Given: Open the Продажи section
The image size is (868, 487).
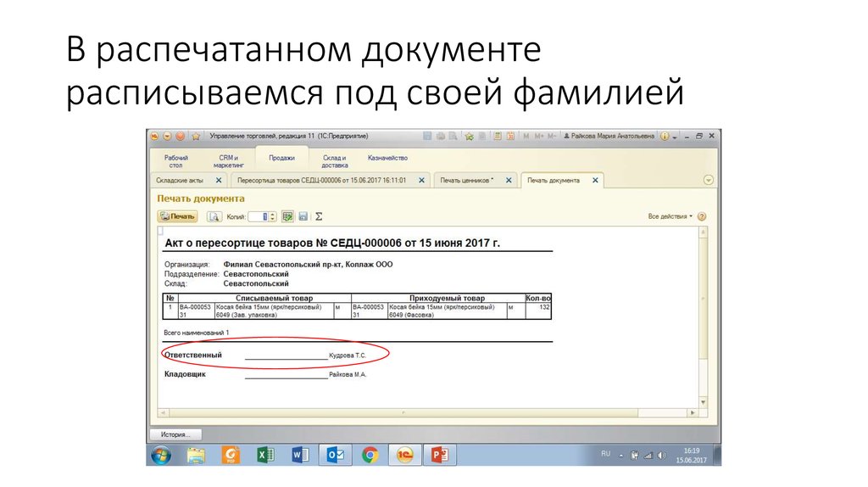Looking at the screenshot, I should 281,158.
